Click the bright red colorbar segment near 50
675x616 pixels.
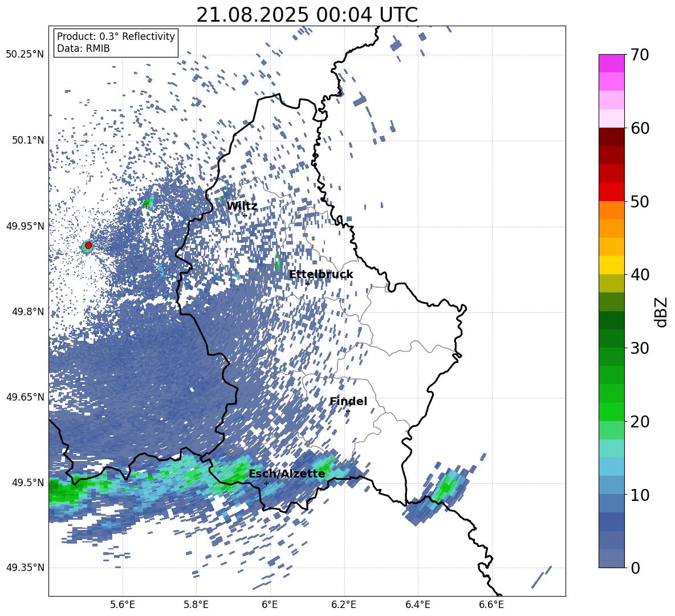pyautogui.click(x=611, y=192)
